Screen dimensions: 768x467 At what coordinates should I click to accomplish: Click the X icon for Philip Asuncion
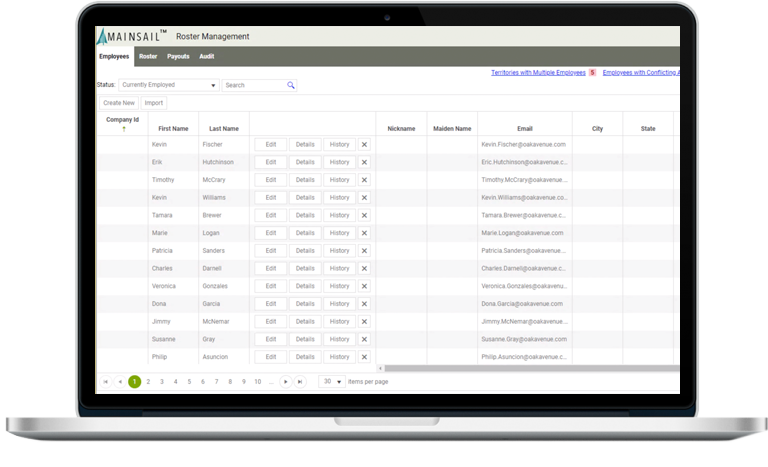364,357
